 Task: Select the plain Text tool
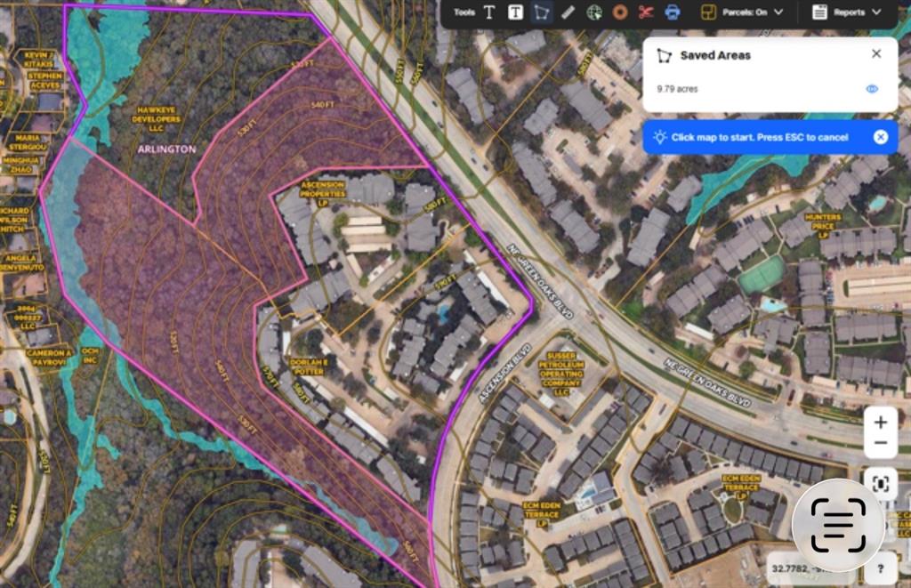click(489, 12)
